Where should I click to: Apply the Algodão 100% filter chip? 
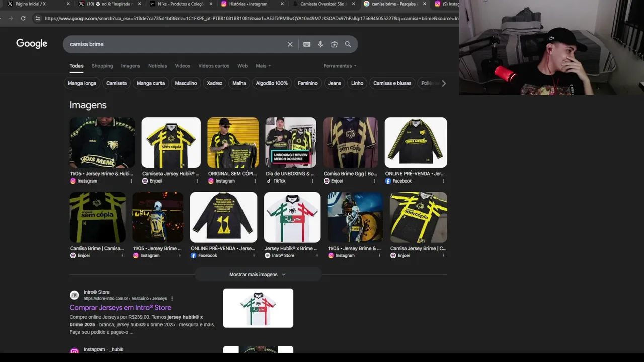pos(272,83)
